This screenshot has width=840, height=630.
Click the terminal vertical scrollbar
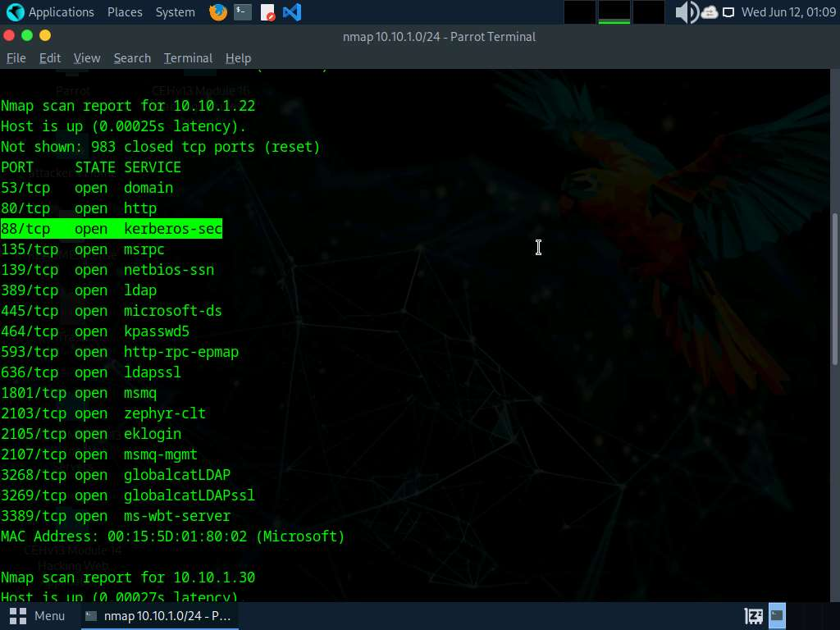pyautogui.click(x=835, y=287)
